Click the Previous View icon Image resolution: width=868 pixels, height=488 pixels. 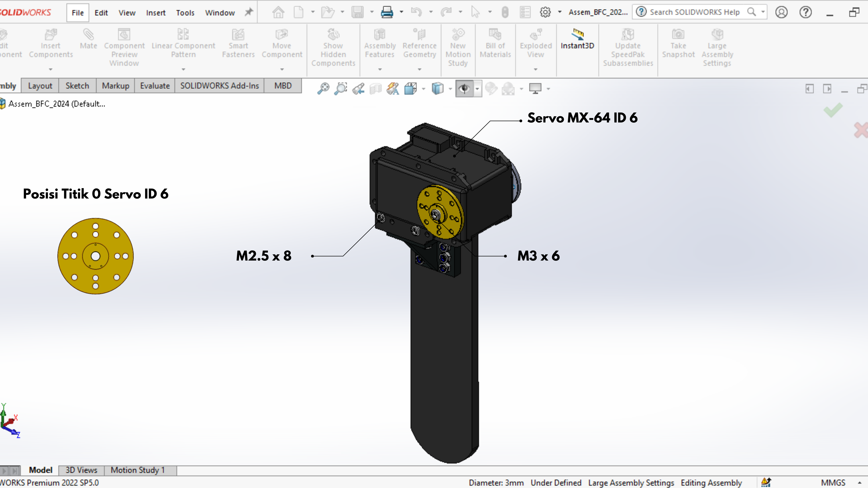(x=358, y=89)
